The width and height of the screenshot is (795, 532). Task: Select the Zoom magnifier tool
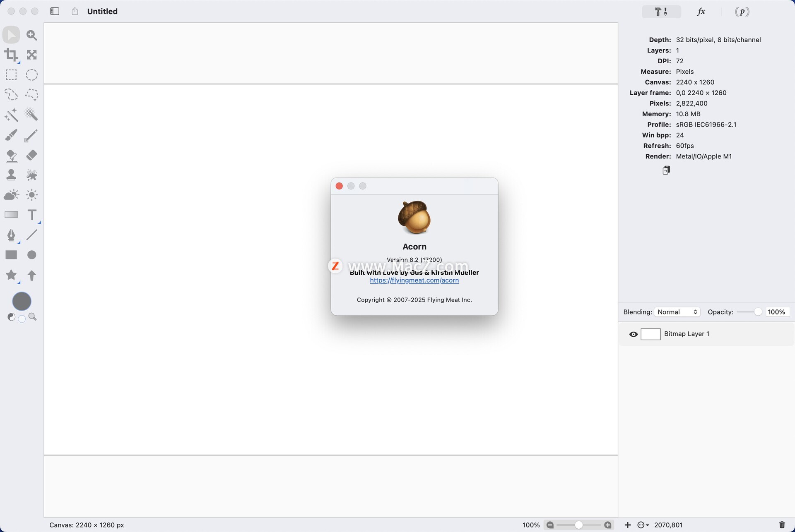(32, 35)
